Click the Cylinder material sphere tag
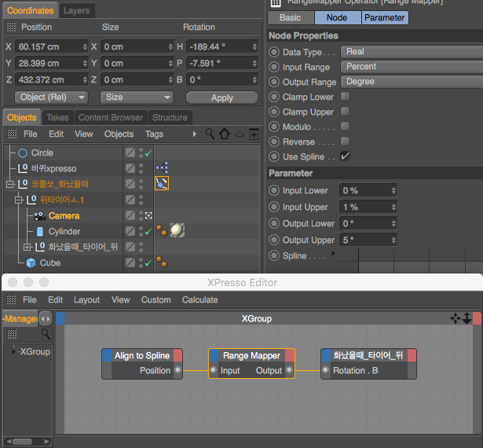 (177, 230)
